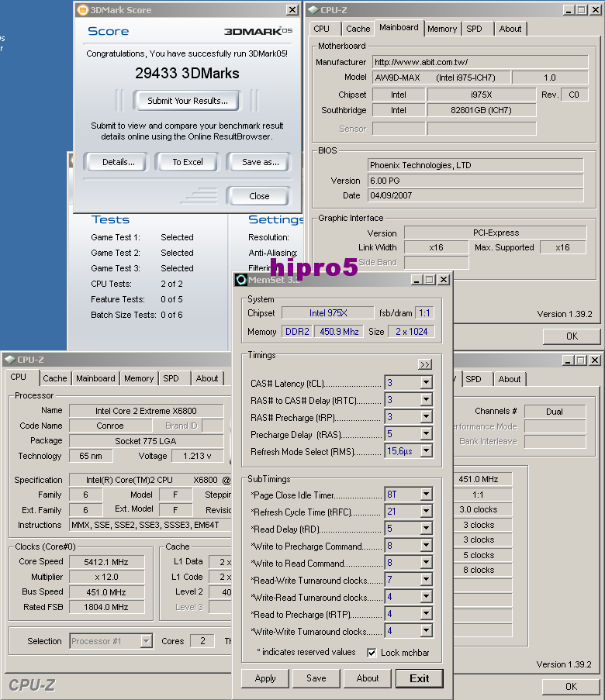Open About tab in top CPU-Z window
605x700 pixels.
click(510, 29)
